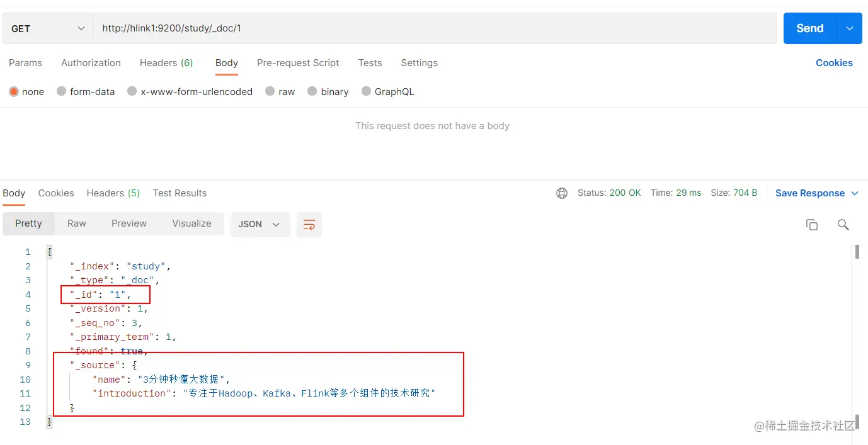868x445 pixels.
Task: Click the "introduction" value line
Action: point(264,393)
